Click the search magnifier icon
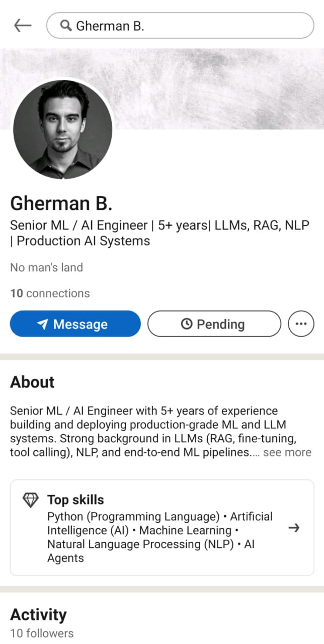This screenshot has width=324, height=644. point(65,26)
